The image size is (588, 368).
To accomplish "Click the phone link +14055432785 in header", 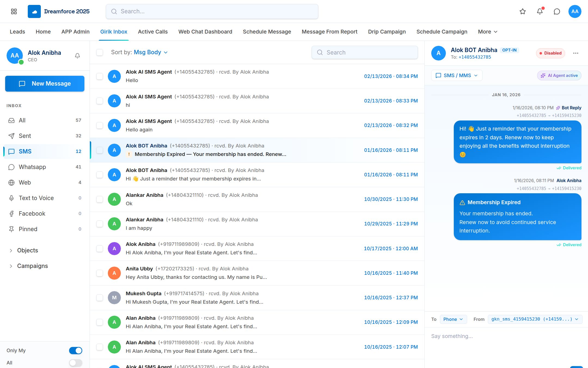I will tap(475, 57).
